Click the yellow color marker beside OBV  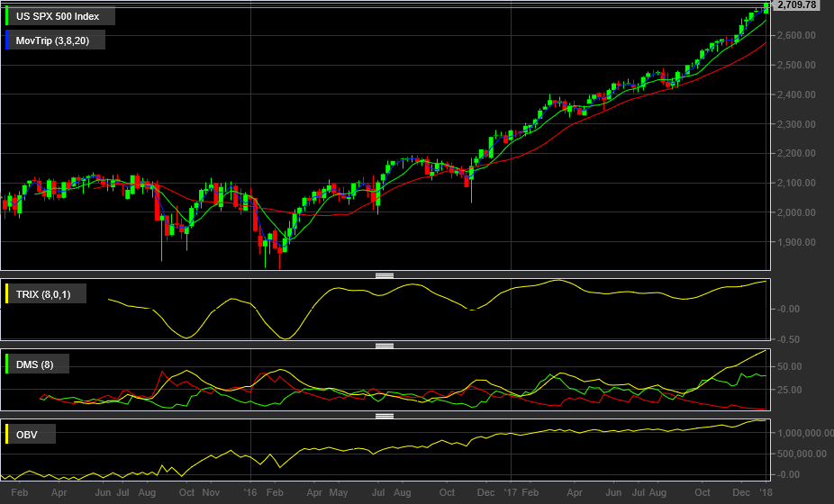[x=7, y=435]
